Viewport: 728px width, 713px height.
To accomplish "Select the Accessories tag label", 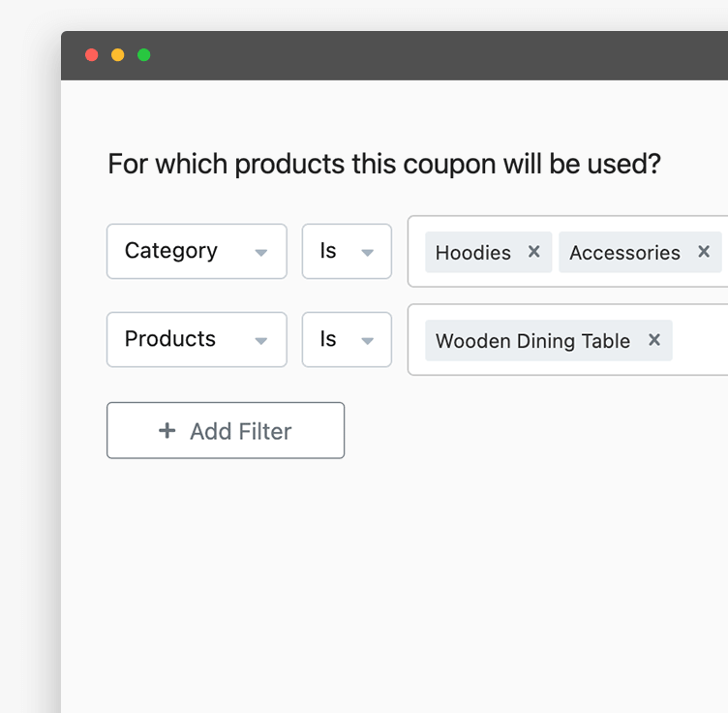I will click(x=624, y=253).
